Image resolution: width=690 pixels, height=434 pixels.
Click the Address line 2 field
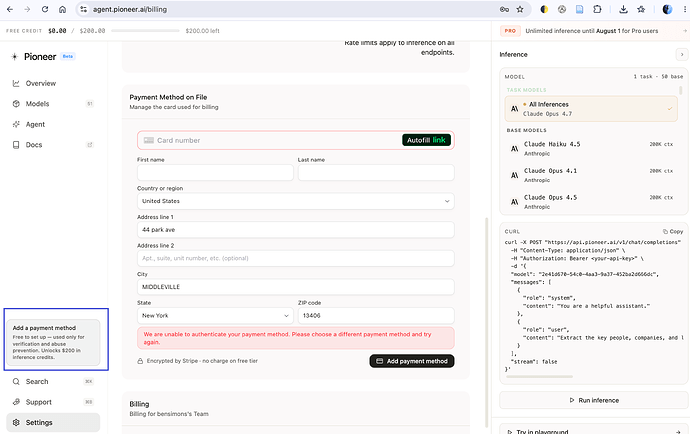pyautogui.click(x=296, y=258)
